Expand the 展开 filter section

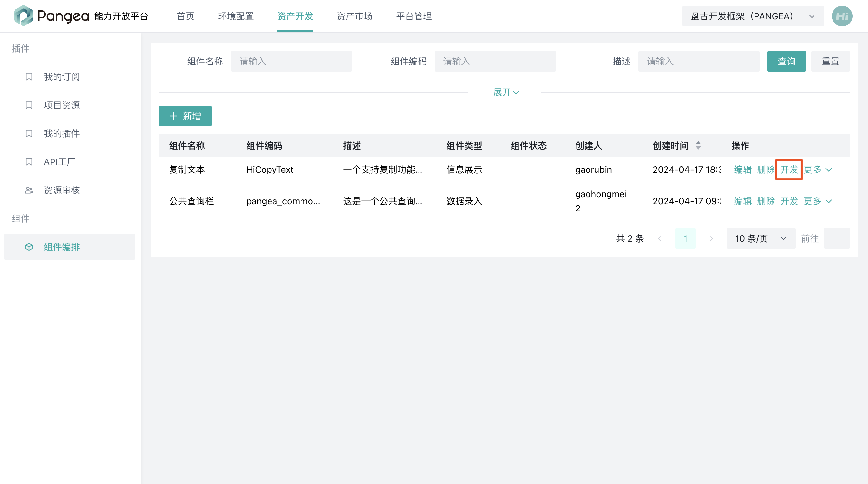pyautogui.click(x=506, y=92)
